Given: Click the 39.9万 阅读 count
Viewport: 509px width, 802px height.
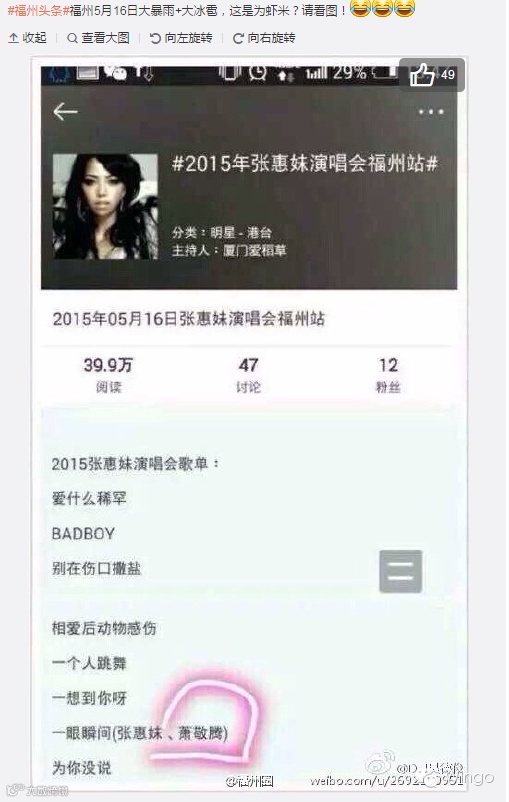Looking at the screenshot, I should pos(108,375).
